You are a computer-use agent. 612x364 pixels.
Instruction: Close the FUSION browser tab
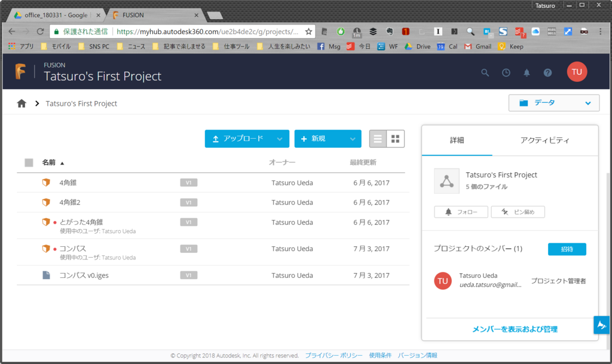pyautogui.click(x=196, y=15)
